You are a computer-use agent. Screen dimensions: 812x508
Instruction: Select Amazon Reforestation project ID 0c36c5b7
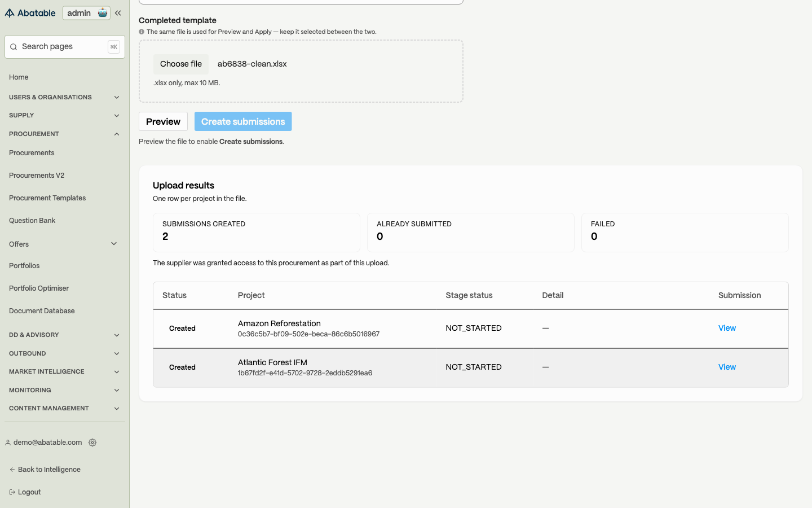308,334
